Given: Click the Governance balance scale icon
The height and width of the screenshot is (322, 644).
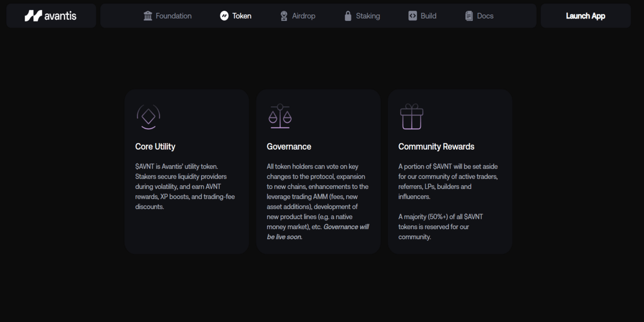Looking at the screenshot, I should coord(280,116).
